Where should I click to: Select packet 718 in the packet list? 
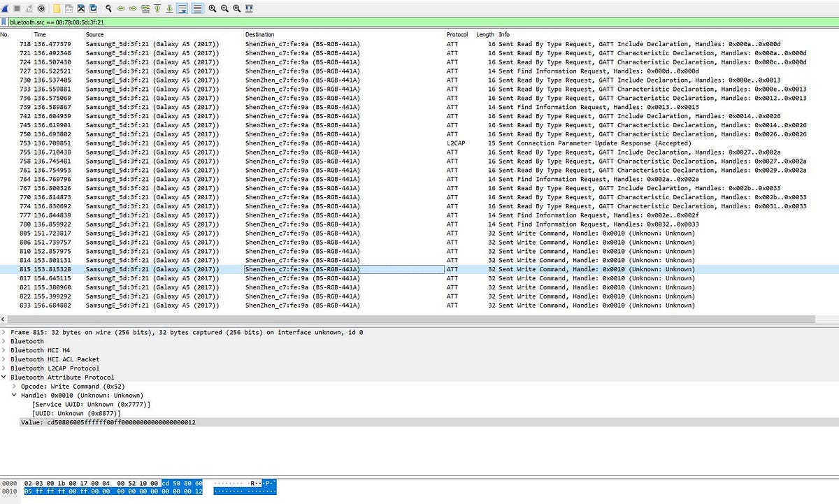click(x=210, y=43)
